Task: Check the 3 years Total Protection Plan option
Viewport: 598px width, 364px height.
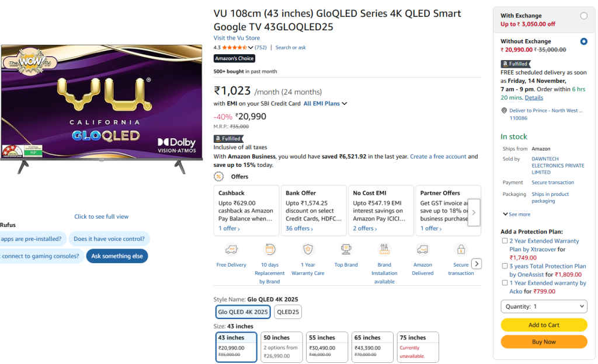Action: [x=503, y=266]
